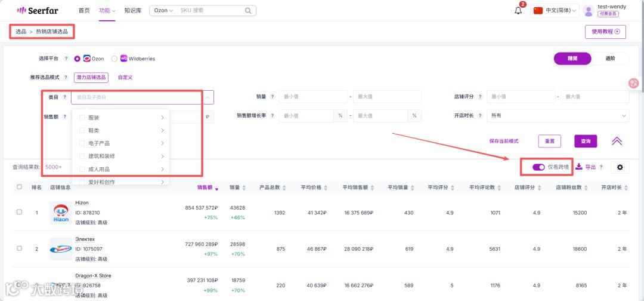Sort by 平均价格 column
The image size is (644, 301).
click(x=326, y=188)
